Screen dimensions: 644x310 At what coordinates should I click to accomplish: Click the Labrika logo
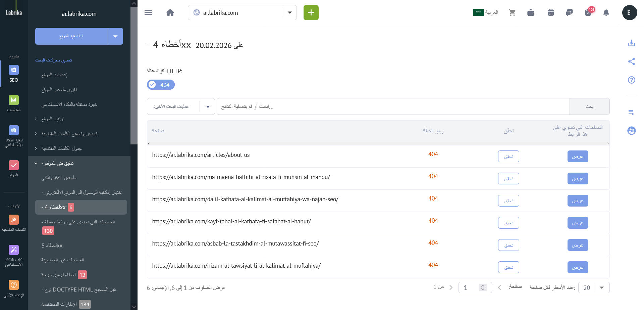tap(14, 12)
